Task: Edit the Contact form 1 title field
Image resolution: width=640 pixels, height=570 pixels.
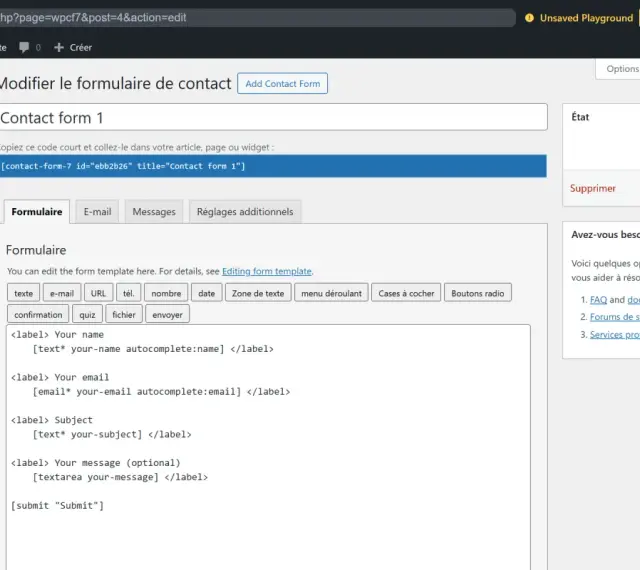Action: (273, 118)
